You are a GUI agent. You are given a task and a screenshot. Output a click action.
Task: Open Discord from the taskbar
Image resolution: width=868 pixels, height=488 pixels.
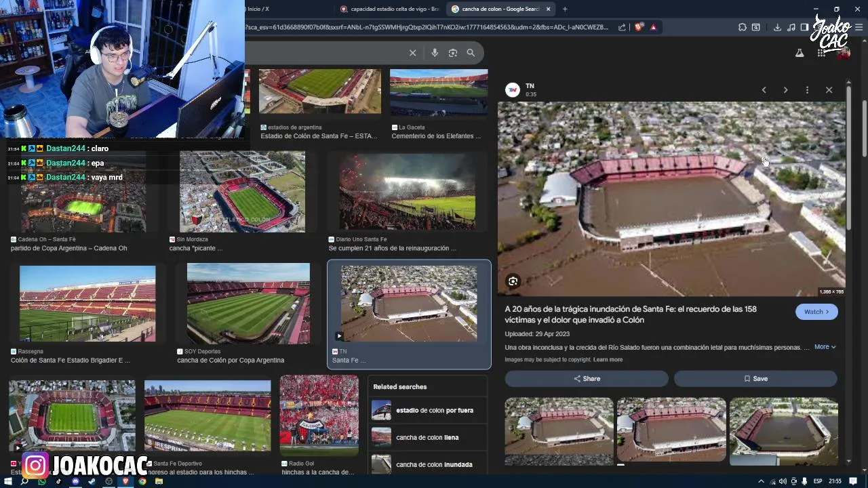[x=75, y=481]
